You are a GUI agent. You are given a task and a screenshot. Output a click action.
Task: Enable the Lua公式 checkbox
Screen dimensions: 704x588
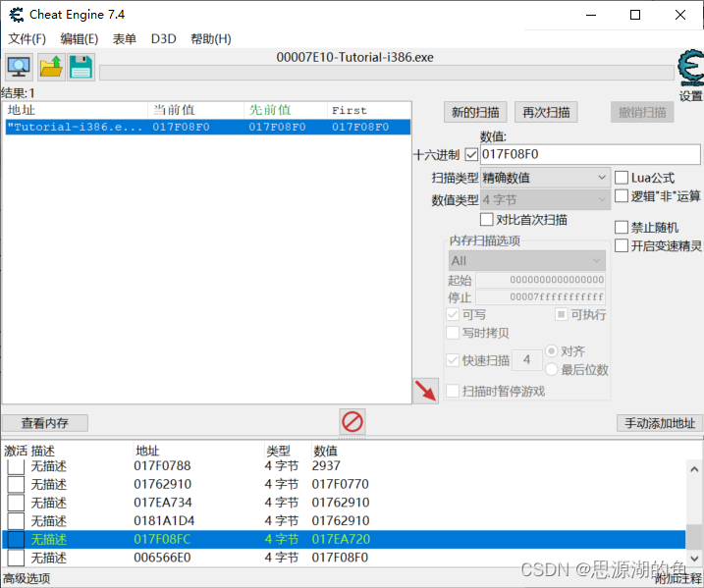pyautogui.click(x=622, y=178)
